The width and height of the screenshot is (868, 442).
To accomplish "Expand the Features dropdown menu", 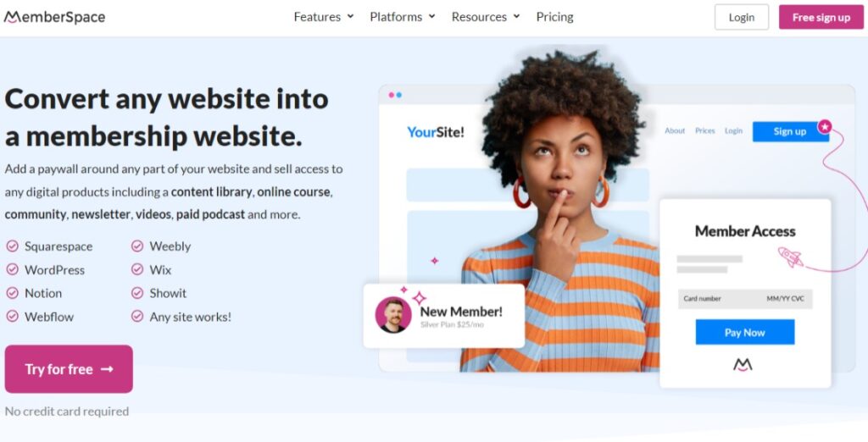I will 324,17.
